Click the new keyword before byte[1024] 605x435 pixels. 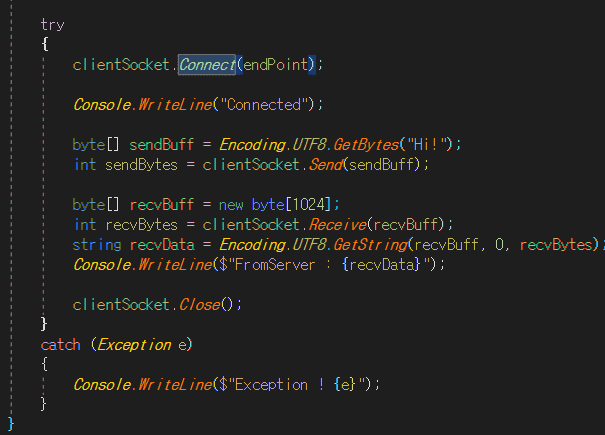pos(231,205)
